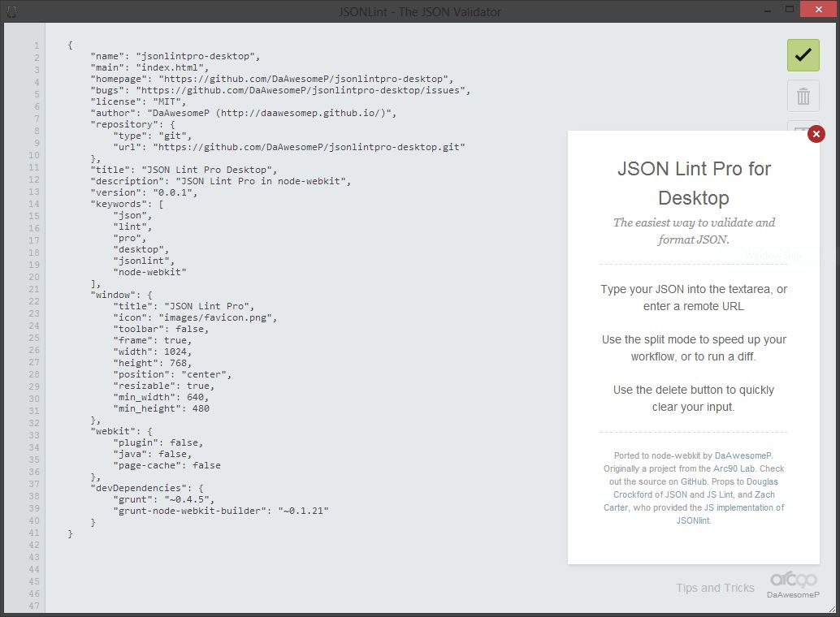The height and width of the screenshot is (617, 840).
Task: Place cursor in the "name": "jsonlintpro-desktop" line
Action: click(175, 56)
